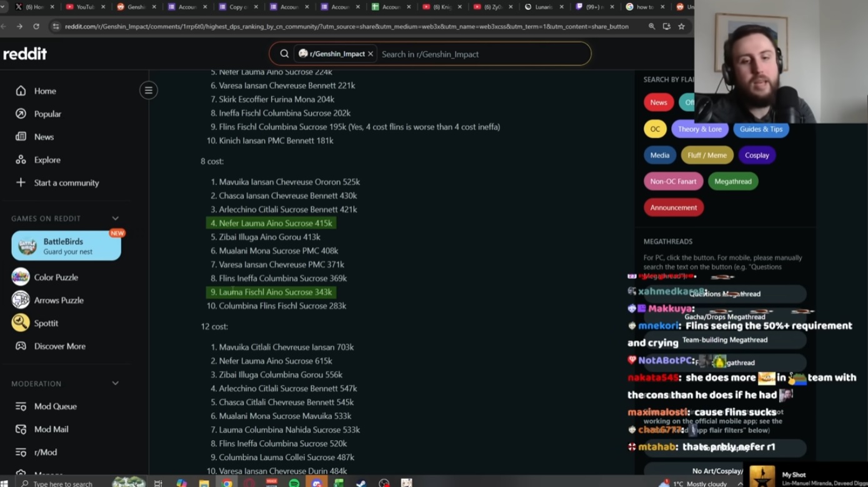Image resolution: width=868 pixels, height=487 pixels.
Task: Click the '12 cost:' heading
Action: 214,326
